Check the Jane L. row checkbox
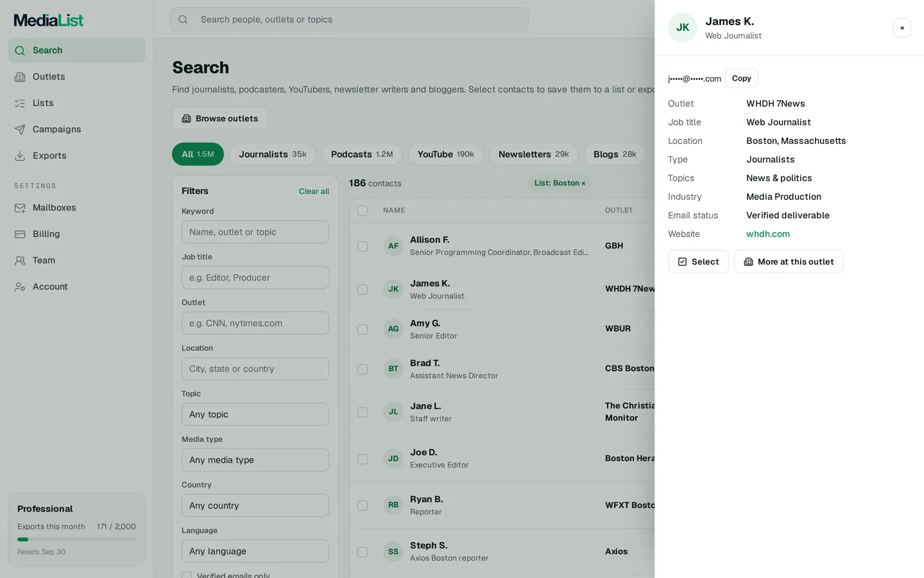The width and height of the screenshot is (924, 578). (x=363, y=412)
